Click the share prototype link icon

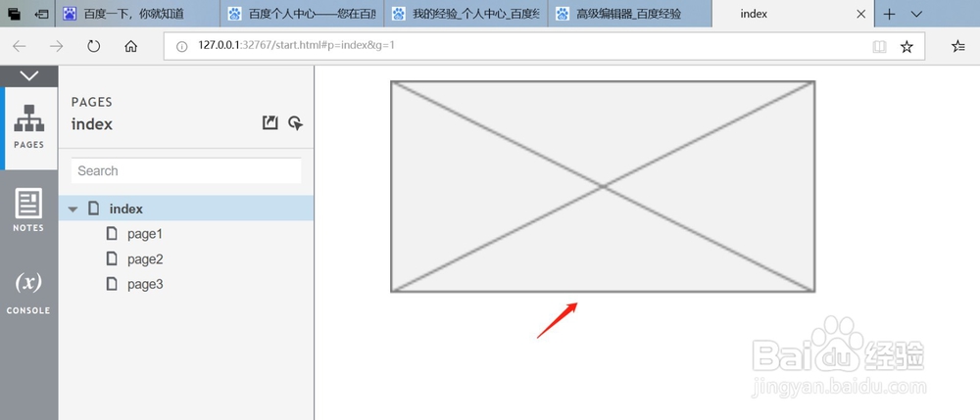point(269,123)
